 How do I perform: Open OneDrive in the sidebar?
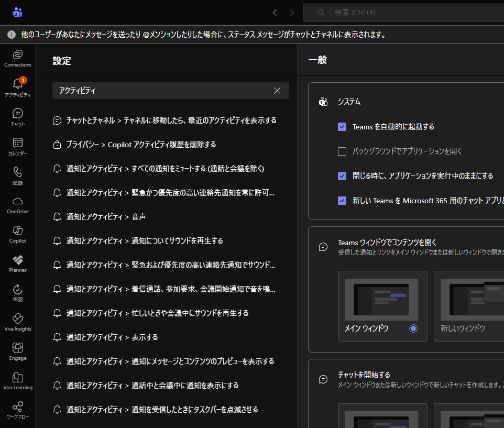point(18,204)
